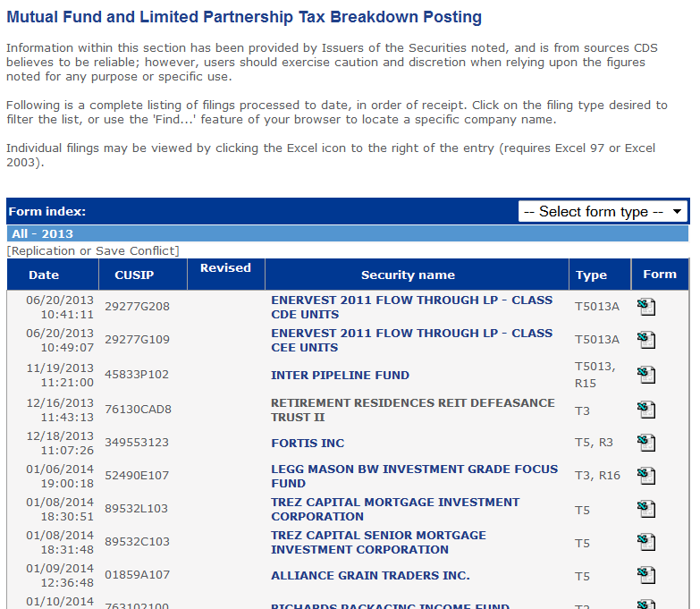Select CUSIP 89532L103 cell
Viewport: 700px width, 609px height.
click(x=136, y=508)
